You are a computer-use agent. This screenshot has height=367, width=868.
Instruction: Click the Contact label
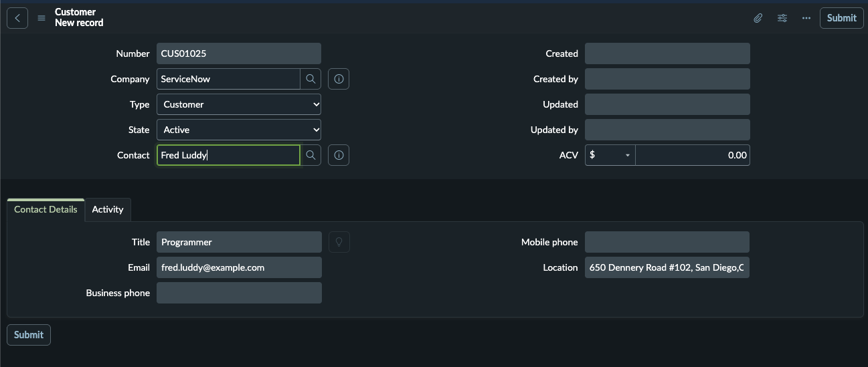133,155
